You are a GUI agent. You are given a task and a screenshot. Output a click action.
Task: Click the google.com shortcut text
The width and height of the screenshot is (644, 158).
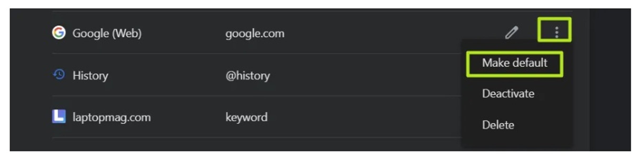(255, 33)
